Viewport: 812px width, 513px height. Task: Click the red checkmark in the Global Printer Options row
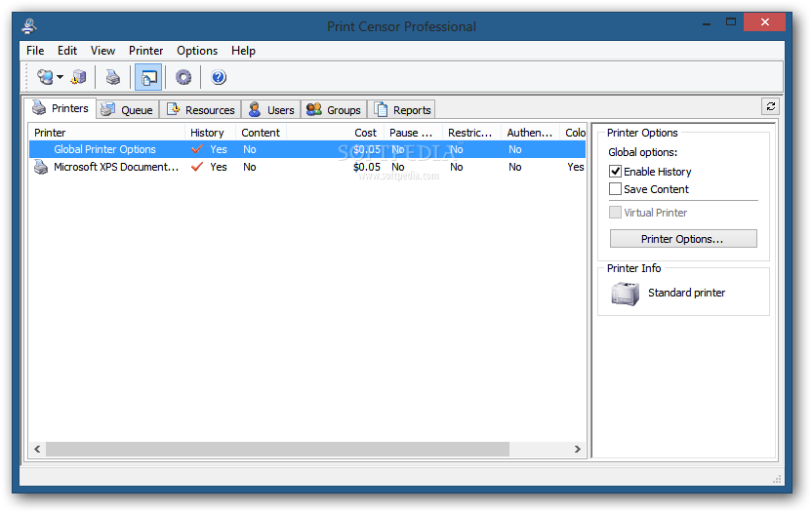[x=197, y=149]
